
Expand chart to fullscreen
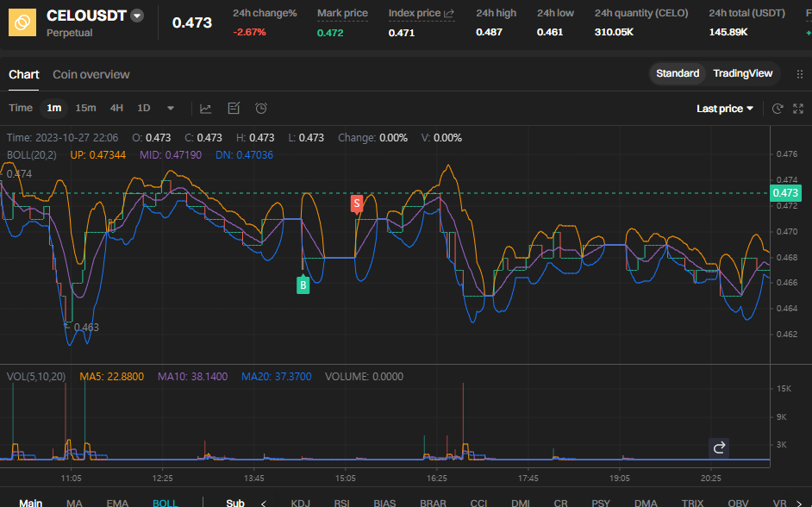coord(798,109)
